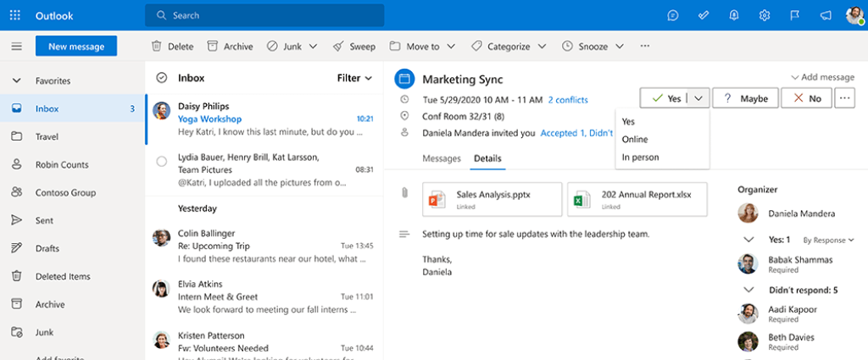
Task: Open the Accepted 1 responses link
Action: point(576,133)
